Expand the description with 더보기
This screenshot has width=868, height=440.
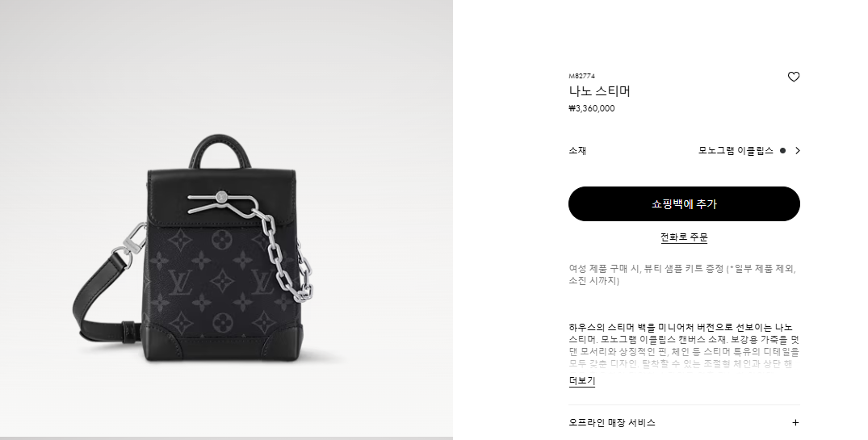point(582,381)
